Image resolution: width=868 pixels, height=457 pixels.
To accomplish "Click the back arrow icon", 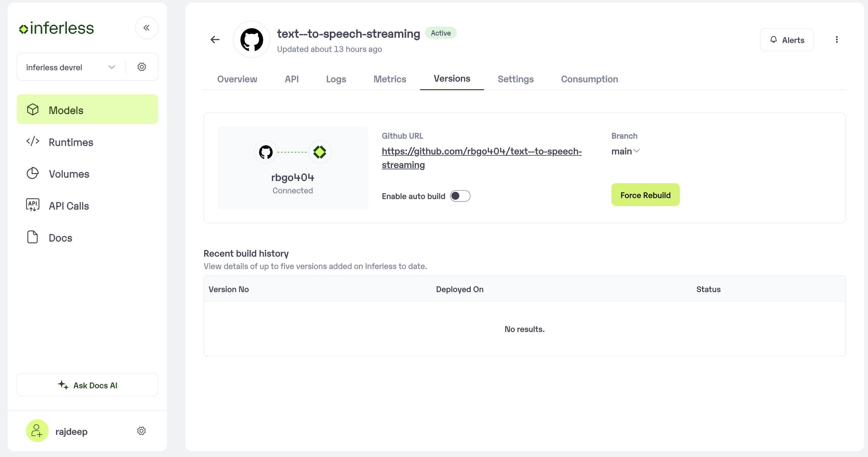I will 215,40.
